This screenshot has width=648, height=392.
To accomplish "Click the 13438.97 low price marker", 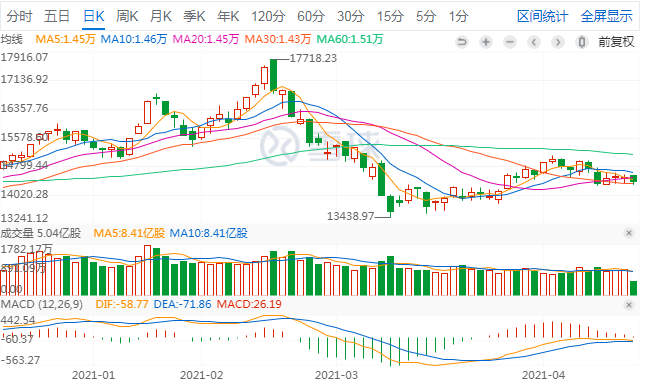I will [x=350, y=216].
